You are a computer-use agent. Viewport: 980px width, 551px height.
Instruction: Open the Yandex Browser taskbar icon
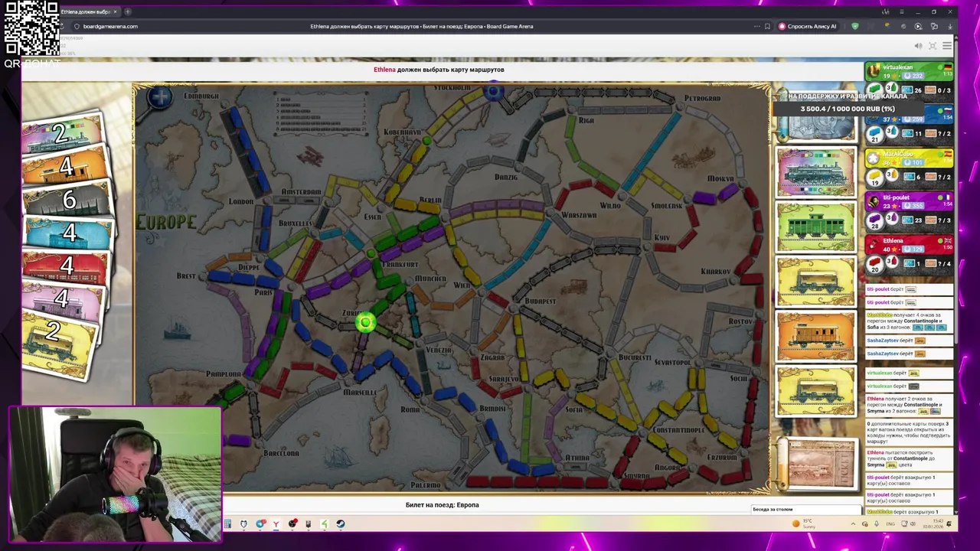(x=276, y=524)
